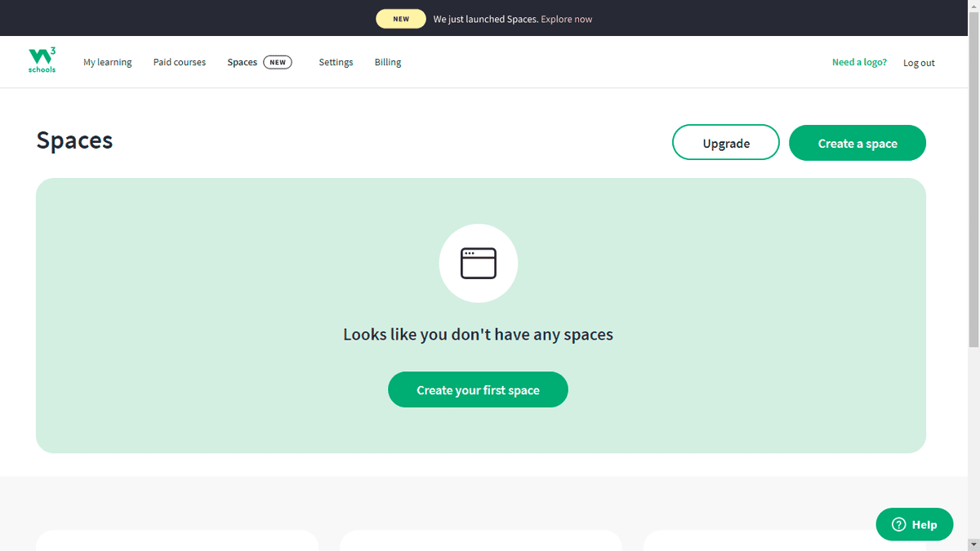This screenshot has height=551, width=980.
Task: Log out of the account
Action: pos(919,63)
